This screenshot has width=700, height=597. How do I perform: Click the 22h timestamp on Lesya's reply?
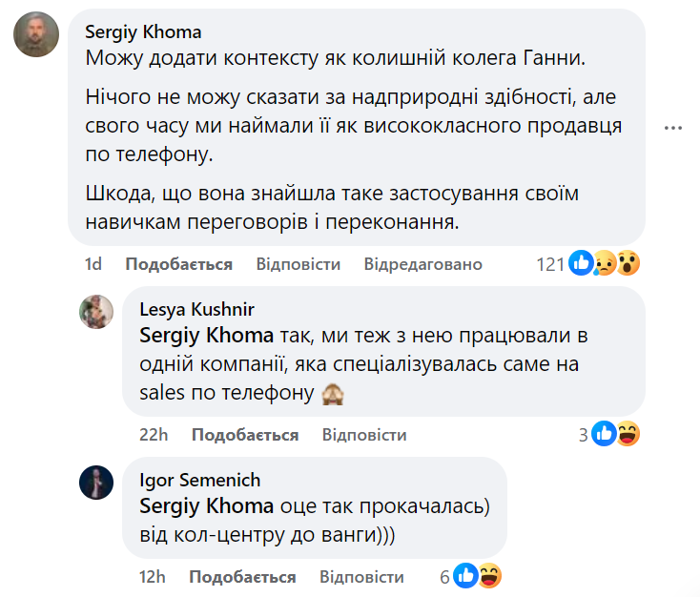[153, 435]
